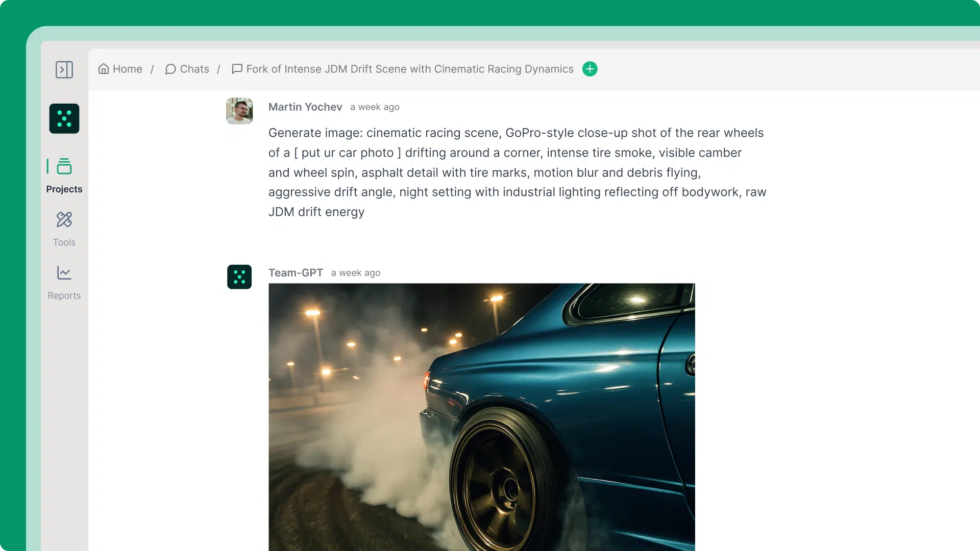Open Martin Yochev's profile avatar
980x551 pixels.
tap(239, 111)
